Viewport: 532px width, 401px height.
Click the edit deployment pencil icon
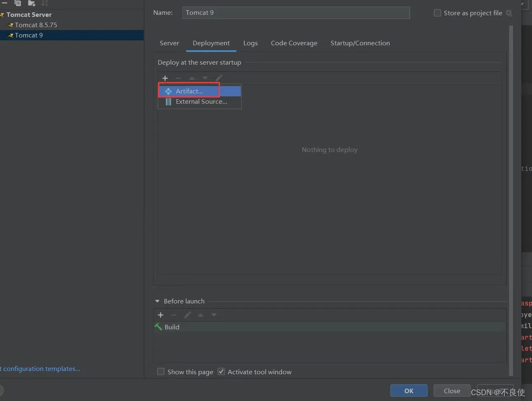click(x=219, y=78)
